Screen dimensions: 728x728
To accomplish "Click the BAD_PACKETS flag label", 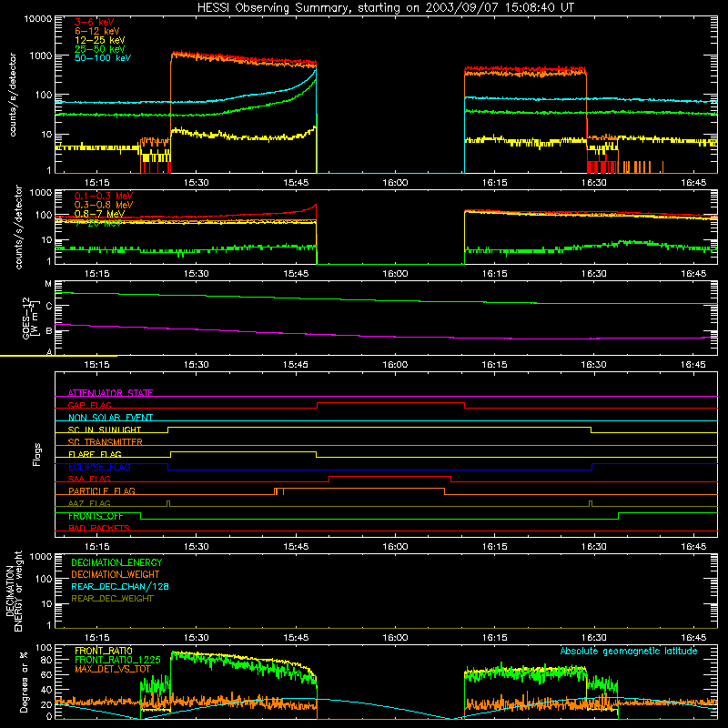I will [99, 528].
